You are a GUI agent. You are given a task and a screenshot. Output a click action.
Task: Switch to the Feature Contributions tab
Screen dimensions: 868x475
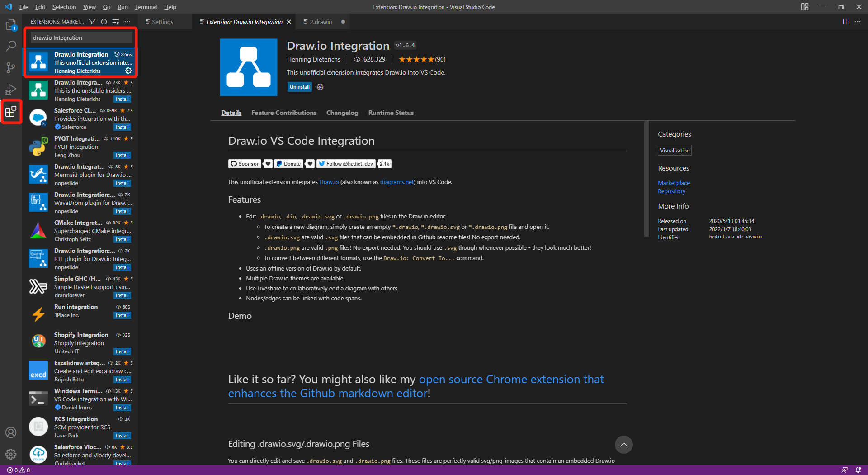click(x=283, y=113)
